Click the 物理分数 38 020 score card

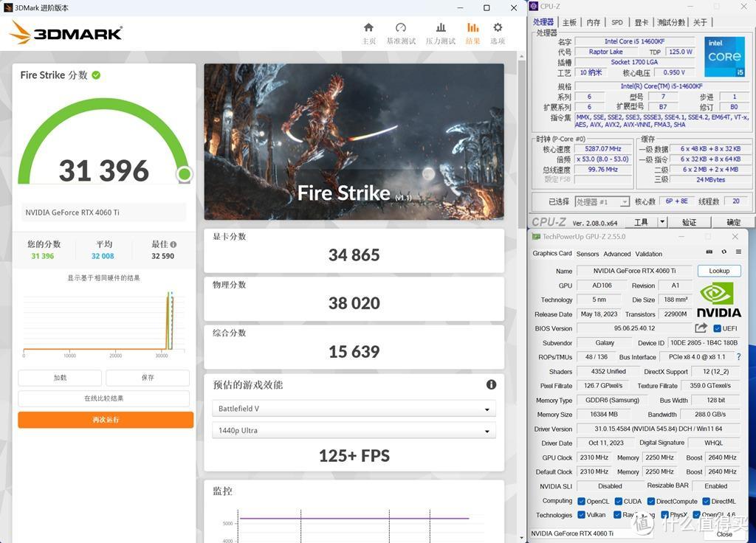pos(354,299)
